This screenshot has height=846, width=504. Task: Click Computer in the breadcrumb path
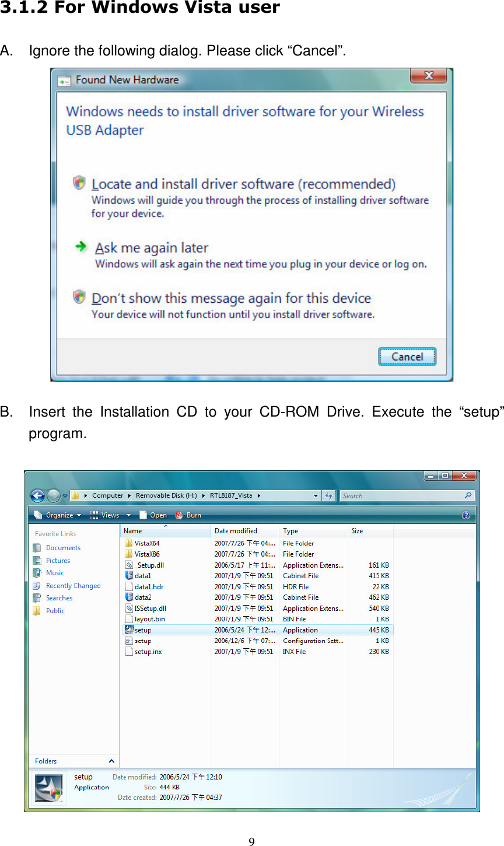pyautogui.click(x=107, y=495)
